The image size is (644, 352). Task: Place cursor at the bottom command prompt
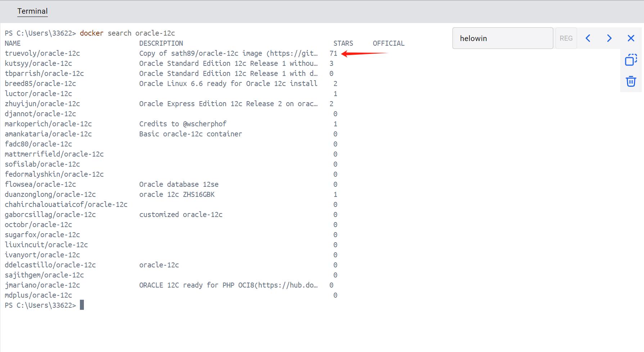coord(82,305)
